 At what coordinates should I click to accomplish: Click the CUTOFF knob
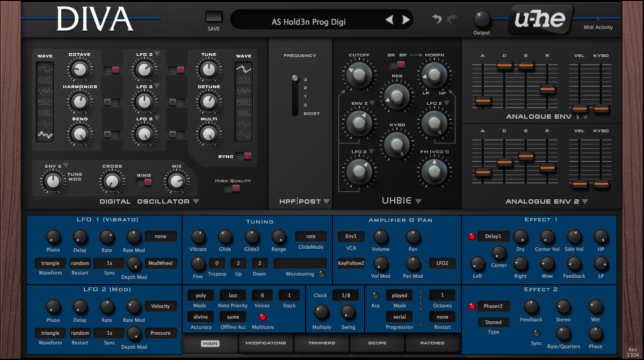coord(359,75)
